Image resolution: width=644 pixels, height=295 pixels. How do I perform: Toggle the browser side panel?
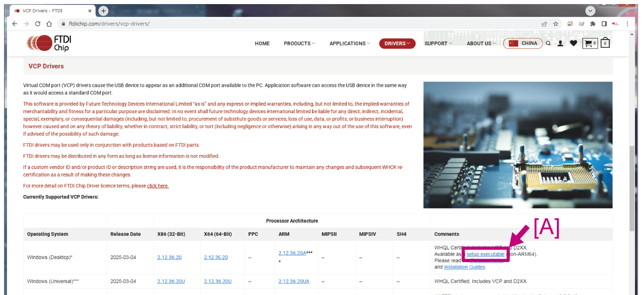click(604, 24)
